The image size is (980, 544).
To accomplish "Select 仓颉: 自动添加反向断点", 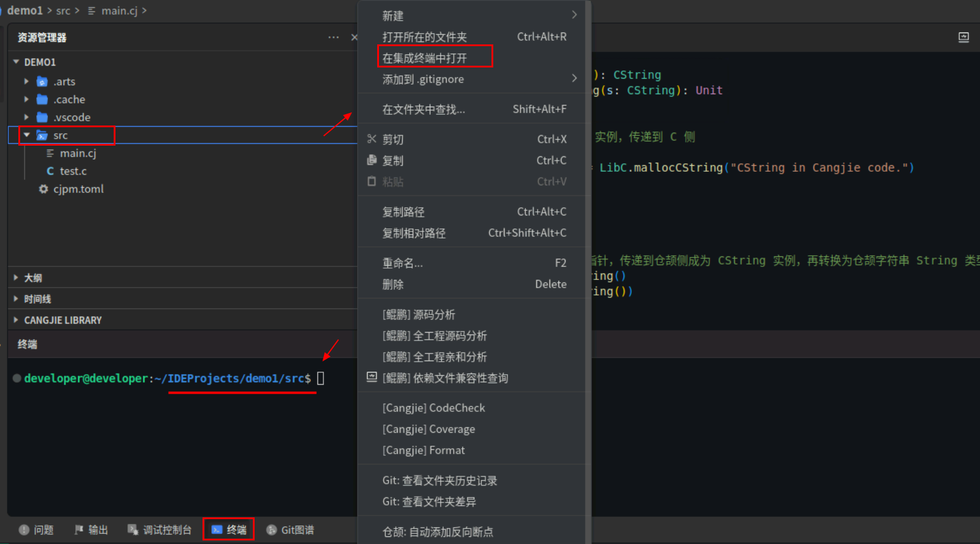I will click(x=471, y=532).
